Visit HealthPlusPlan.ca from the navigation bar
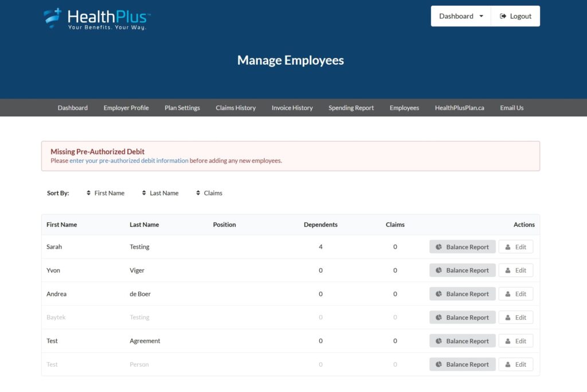This screenshot has height=392, width=587. (x=459, y=108)
